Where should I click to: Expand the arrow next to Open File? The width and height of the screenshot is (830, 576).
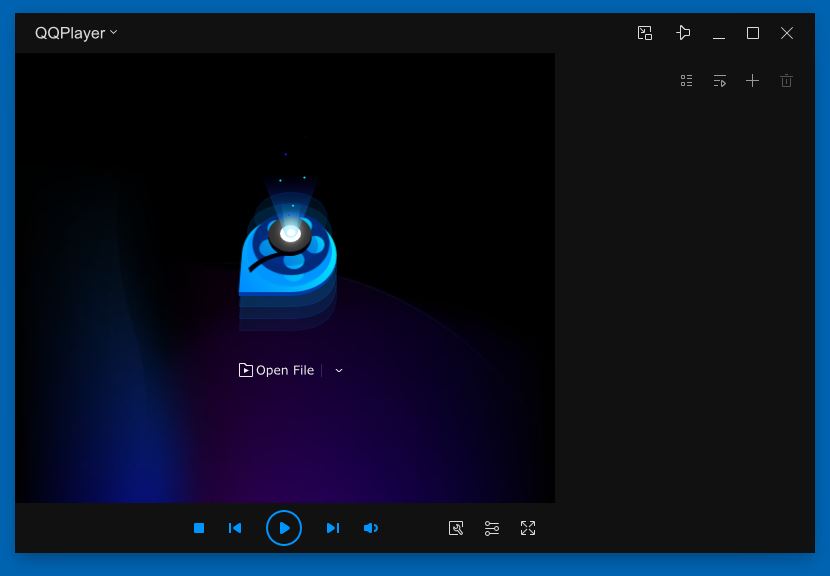point(339,371)
